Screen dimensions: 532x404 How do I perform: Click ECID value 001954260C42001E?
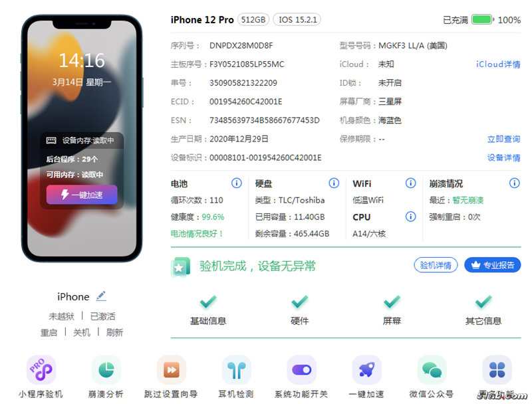click(x=245, y=102)
